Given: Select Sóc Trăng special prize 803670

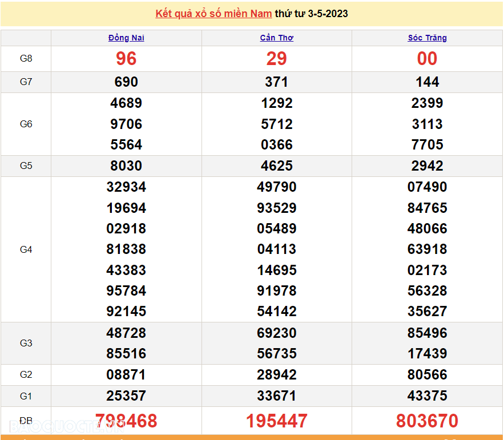Looking at the screenshot, I should [427, 421].
